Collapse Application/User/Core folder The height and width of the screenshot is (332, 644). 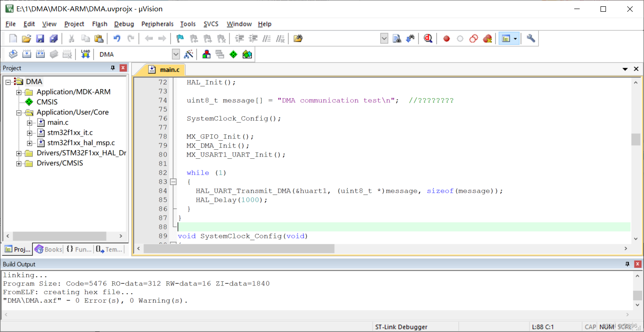pos(19,113)
